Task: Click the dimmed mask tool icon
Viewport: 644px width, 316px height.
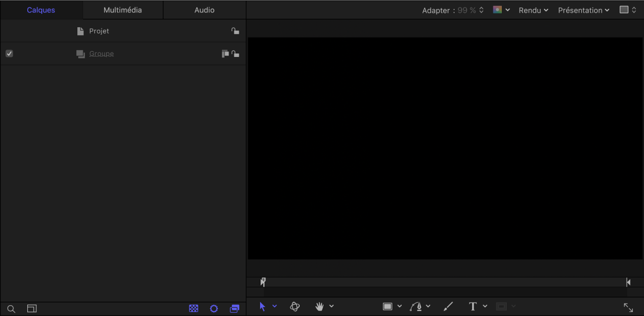Action: click(501, 307)
